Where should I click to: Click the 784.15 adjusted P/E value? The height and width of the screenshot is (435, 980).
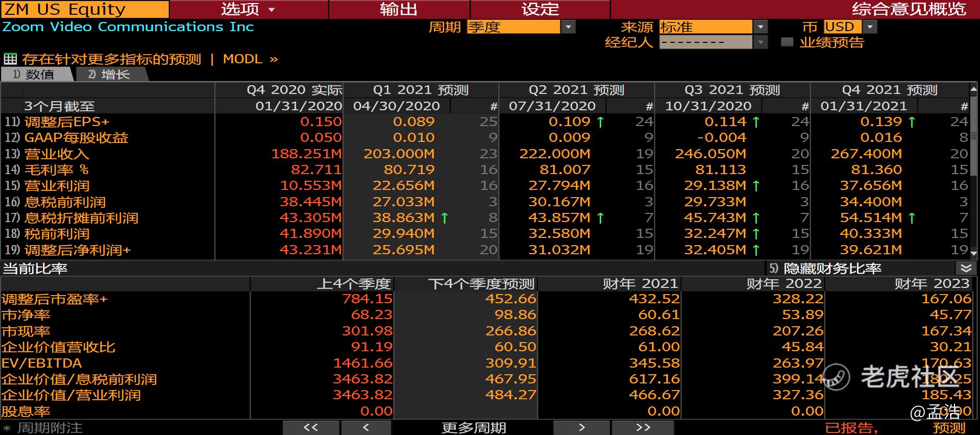tap(367, 299)
